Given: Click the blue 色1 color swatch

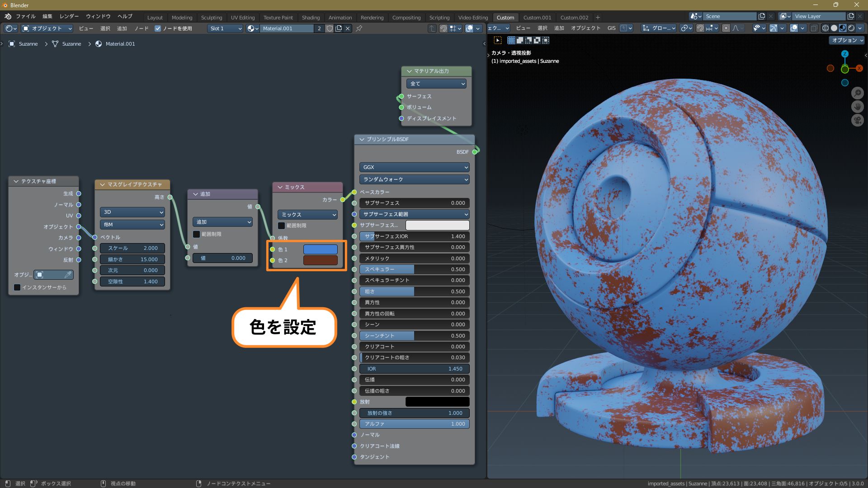Looking at the screenshot, I should 320,249.
